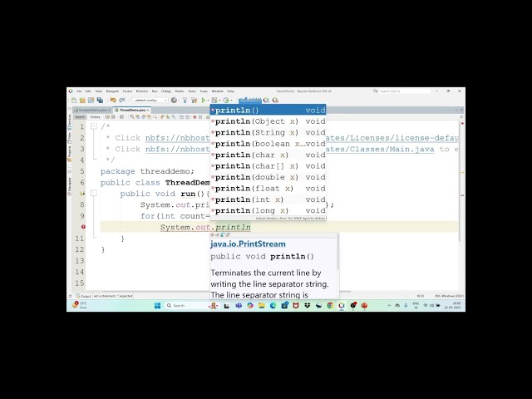Select println(double x) completion entry

click(268, 177)
